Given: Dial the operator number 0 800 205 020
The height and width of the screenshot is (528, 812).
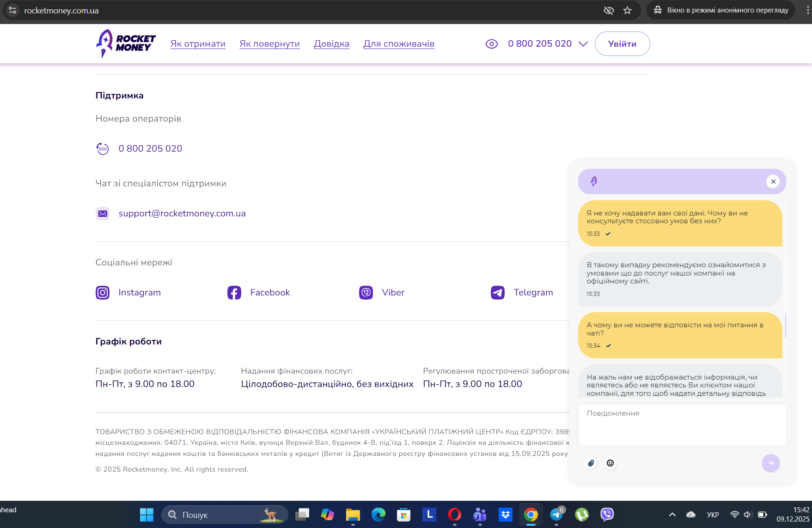Looking at the screenshot, I should point(150,148).
